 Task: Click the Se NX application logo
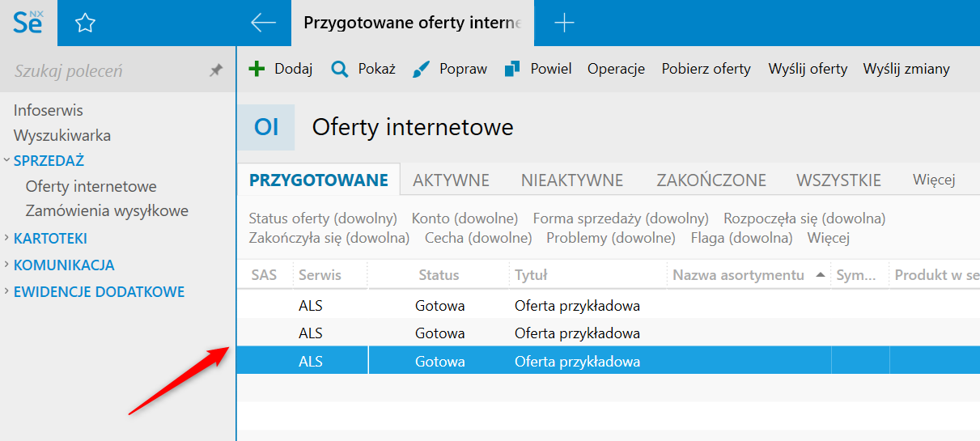pos(28,22)
